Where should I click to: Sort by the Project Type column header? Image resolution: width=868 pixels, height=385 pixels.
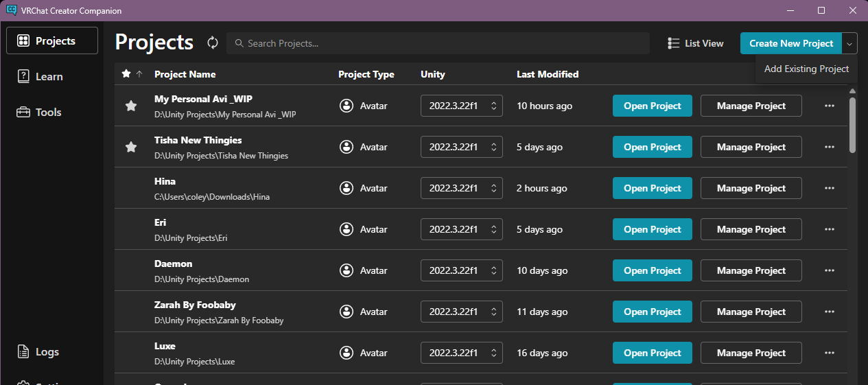[x=366, y=74]
